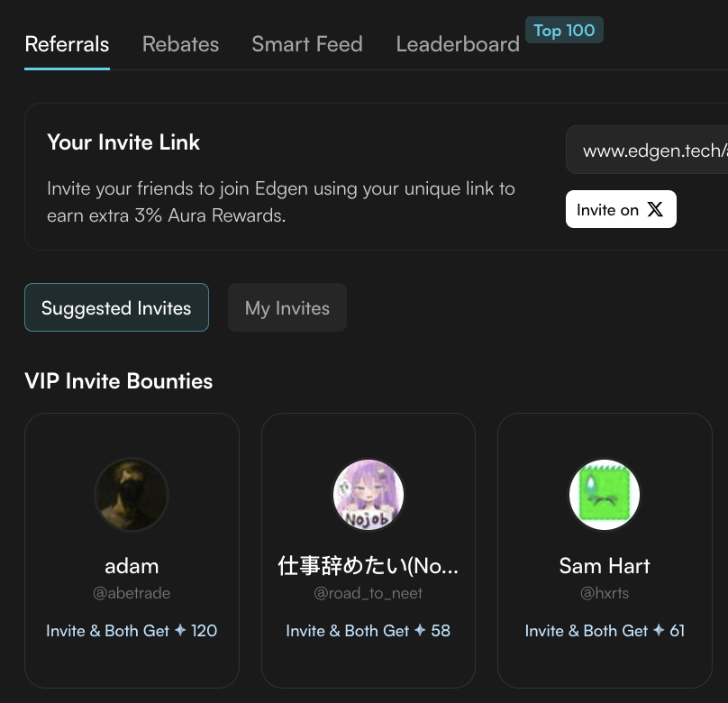Image resolution: width=728 pixels, height=703 pixels.
Task: Click adam's profile avatar
Action: coord(132,495)
